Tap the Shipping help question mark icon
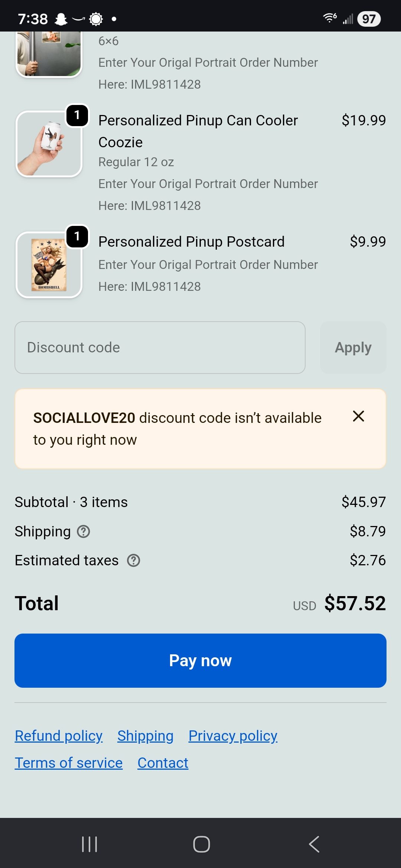The height and width of the screenshot is (868, 401). pos(84,532)
